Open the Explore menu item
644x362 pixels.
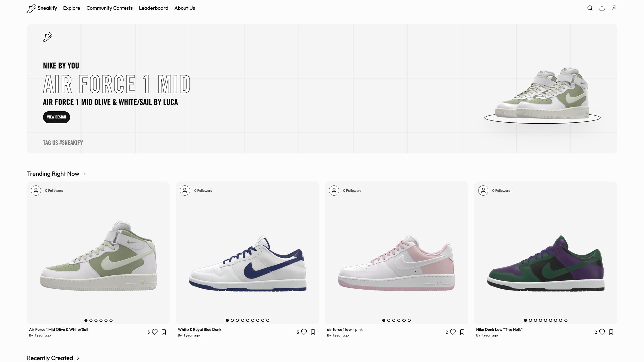coord(72,8)
